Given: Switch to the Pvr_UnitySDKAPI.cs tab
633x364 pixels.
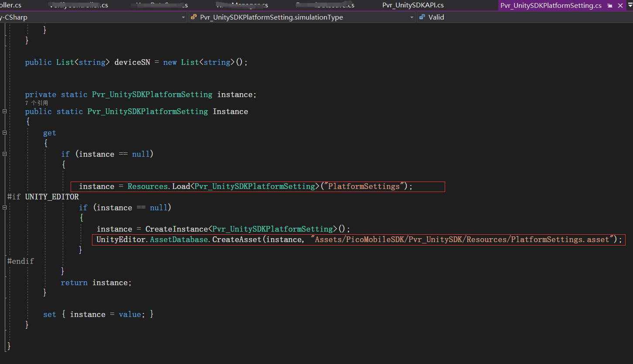Looking at the screenshot, I should (413, 5).
